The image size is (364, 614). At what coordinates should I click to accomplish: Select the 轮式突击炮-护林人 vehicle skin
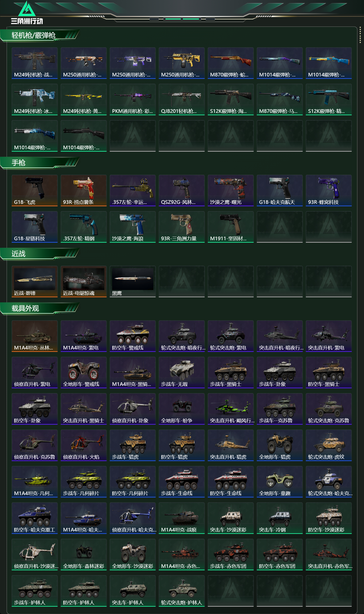(x=182, y=591)
